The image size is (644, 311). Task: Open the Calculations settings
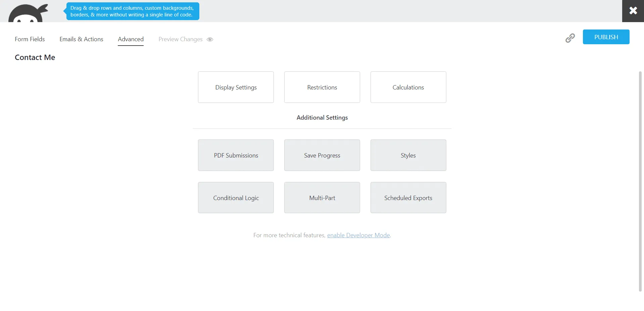[408, 87]
